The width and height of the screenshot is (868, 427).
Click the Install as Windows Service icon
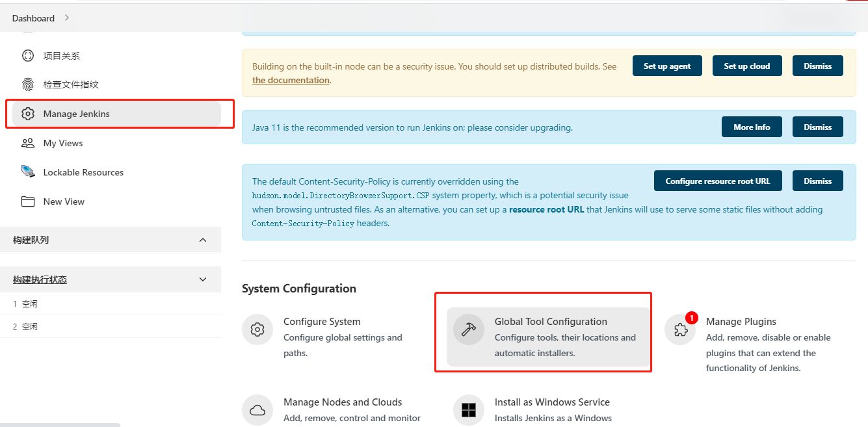[469, 410]
